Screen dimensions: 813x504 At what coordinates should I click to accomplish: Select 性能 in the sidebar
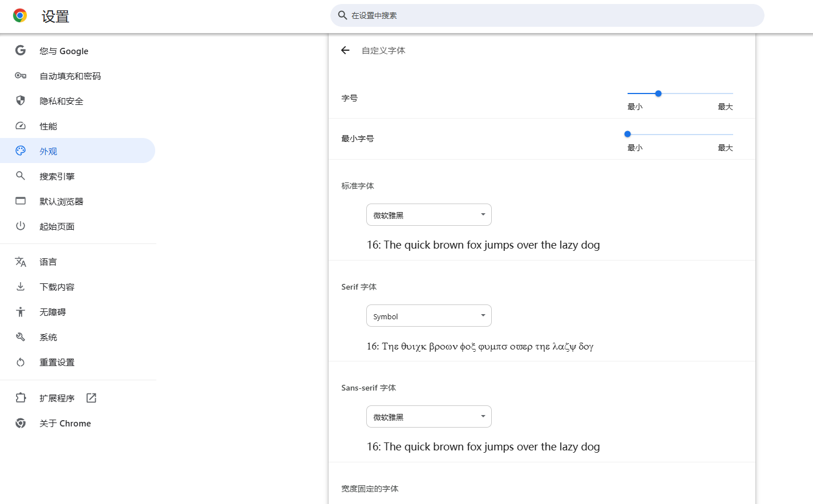tap(78, 126)
